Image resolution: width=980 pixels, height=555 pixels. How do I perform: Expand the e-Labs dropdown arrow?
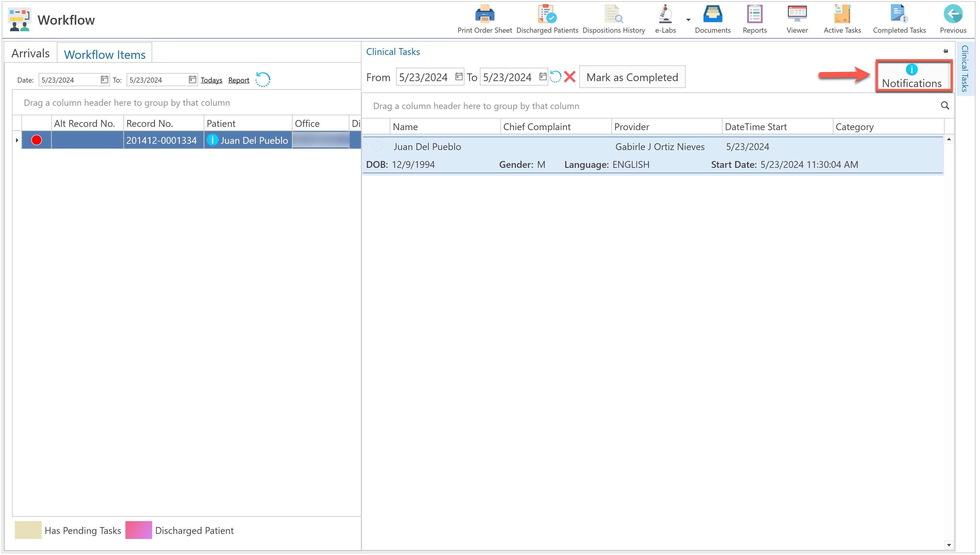coord(688,20)
